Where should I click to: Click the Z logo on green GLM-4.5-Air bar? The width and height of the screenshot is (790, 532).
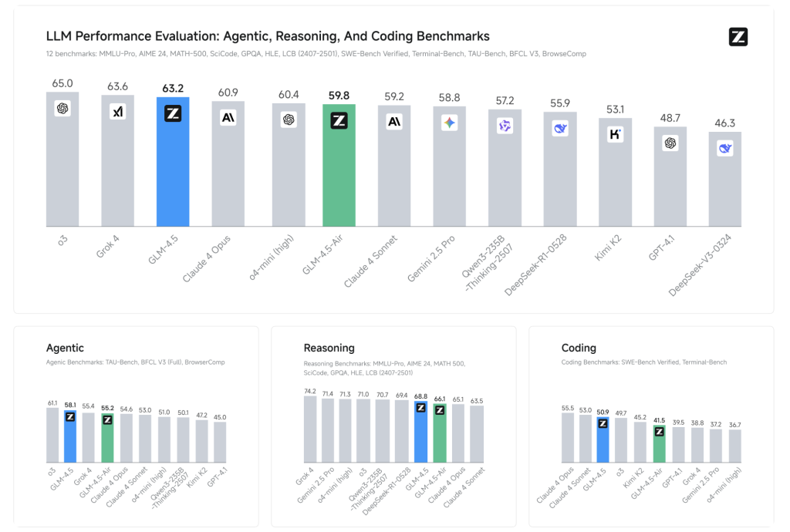(x=339, y=121)
